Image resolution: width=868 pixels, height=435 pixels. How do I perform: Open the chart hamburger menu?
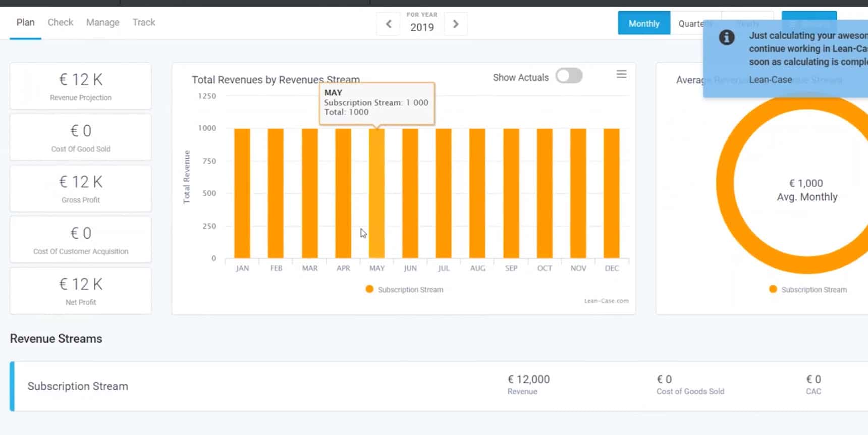(621, 75)
